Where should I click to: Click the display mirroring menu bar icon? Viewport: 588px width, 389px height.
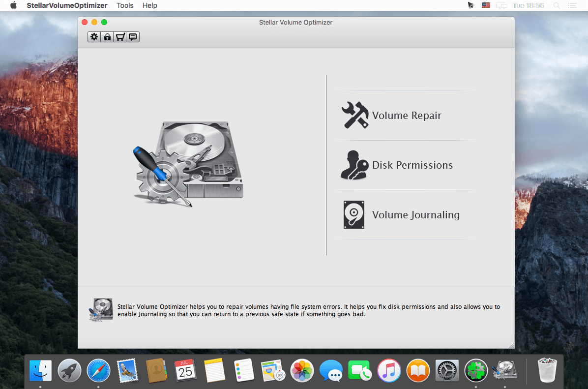click(501, 5)
